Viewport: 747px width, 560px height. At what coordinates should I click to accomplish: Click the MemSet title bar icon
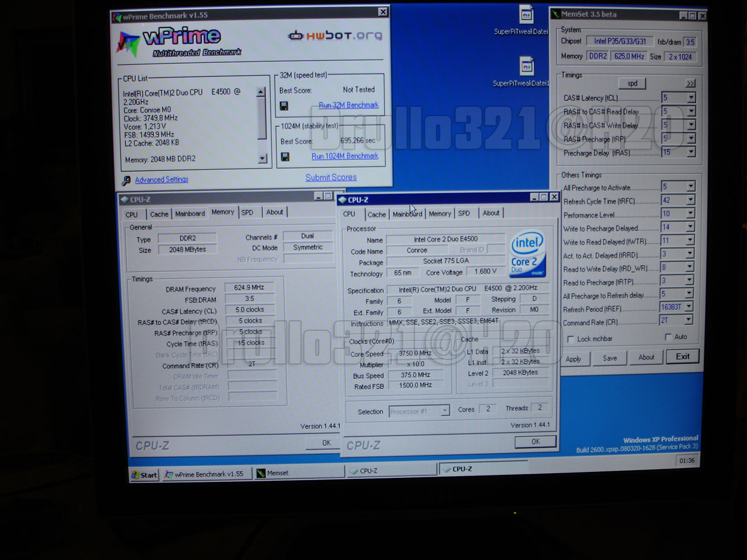tap(556, 14)
